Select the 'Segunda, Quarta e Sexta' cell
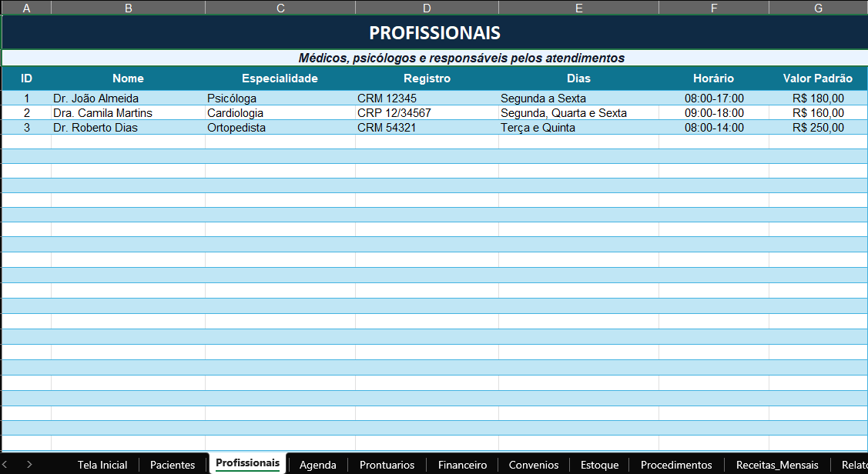 [x=578, y=113]
